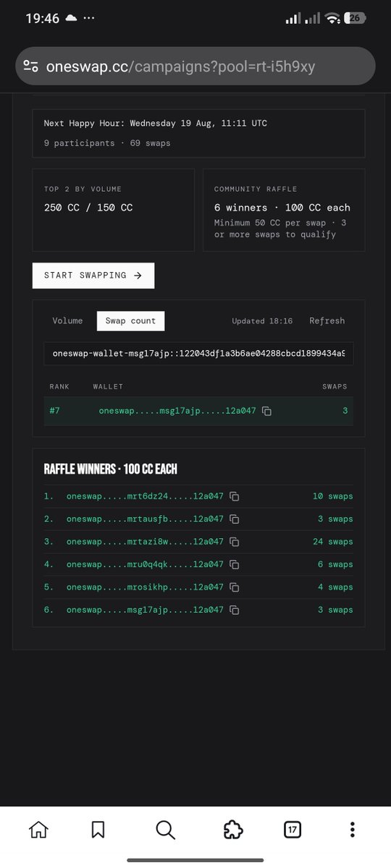Focus the oneswap-wallet search field
Screen dimensions: 391x868
198,355
